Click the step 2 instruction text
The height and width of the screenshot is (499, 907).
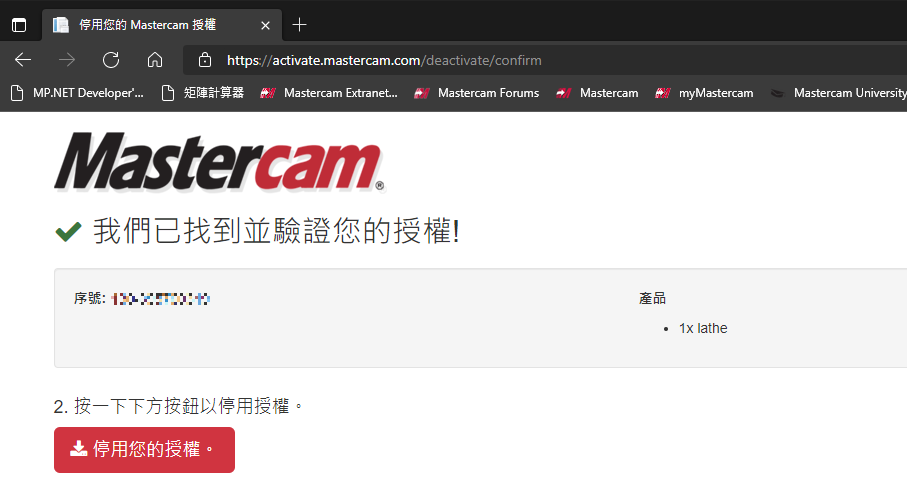pyautogui.click(x=178, y=406)
